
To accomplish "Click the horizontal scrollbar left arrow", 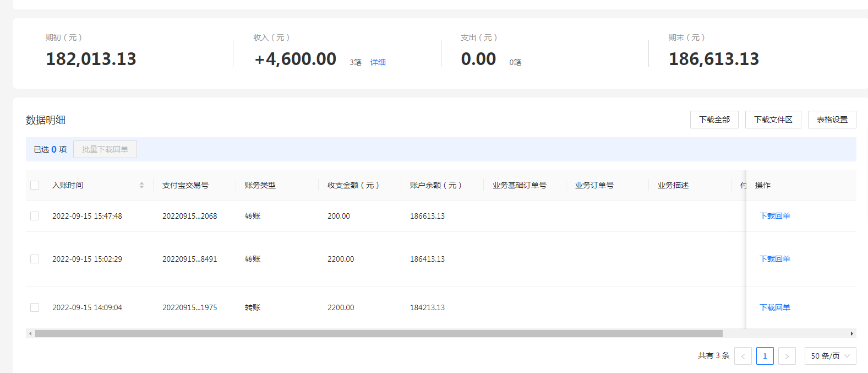I will click(x=30, y=333).
